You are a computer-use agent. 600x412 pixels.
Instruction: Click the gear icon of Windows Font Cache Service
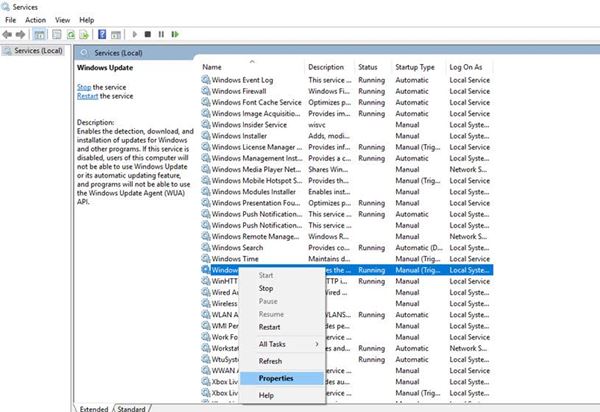pyautogui.click(x=206, y=102)
